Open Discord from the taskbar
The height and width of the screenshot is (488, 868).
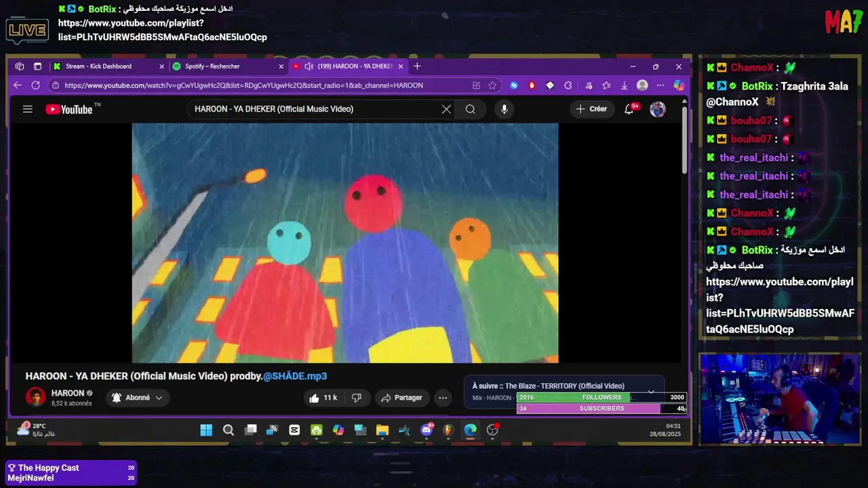427,430
